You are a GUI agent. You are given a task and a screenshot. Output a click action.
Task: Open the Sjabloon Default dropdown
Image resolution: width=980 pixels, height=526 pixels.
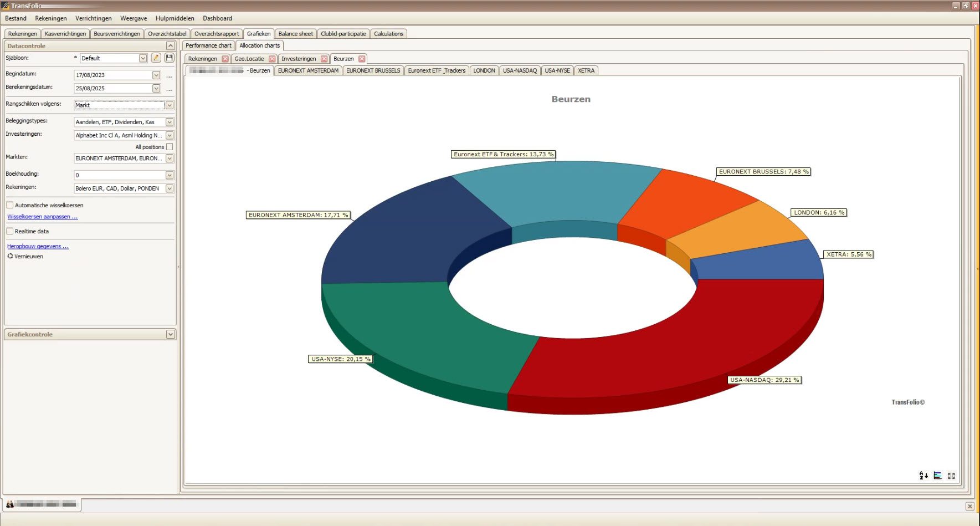tap(143, 58)
